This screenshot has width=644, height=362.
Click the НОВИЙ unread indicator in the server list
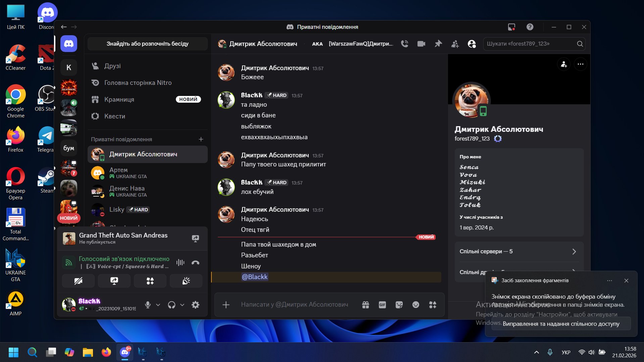click(69, 218)
